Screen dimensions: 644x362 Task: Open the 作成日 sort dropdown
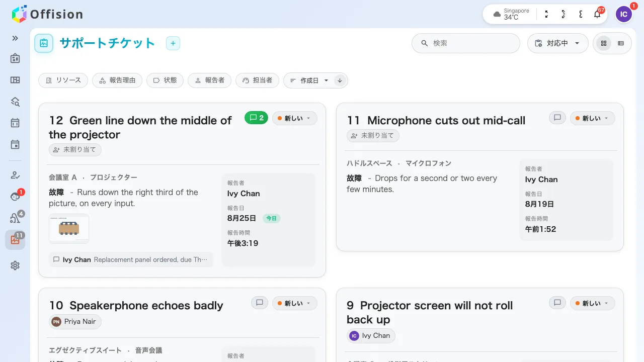click(309, 80)
